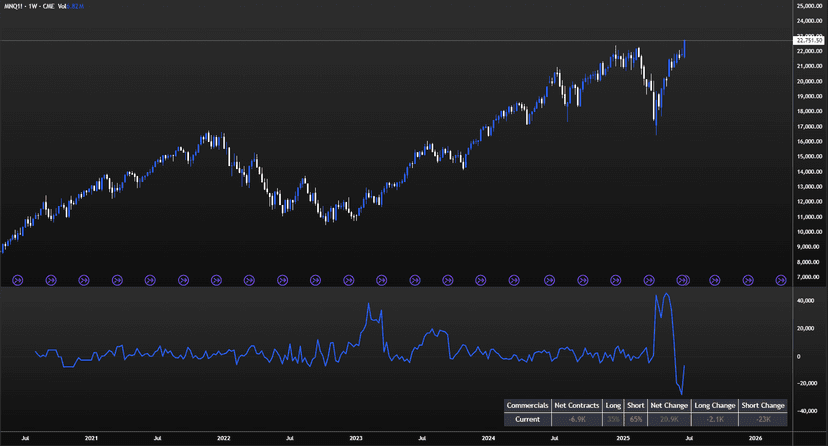Viewport: 828px width, 446px height.
Task: Click the 2025 label on time axis
Action: coord(623,438)
